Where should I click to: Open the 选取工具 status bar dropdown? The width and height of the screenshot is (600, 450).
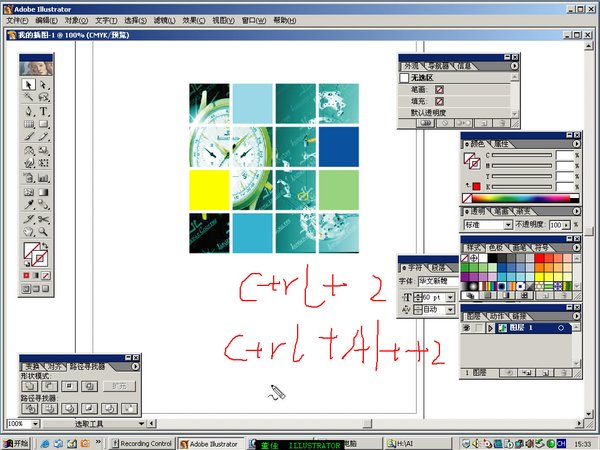[x=141, y=424]
